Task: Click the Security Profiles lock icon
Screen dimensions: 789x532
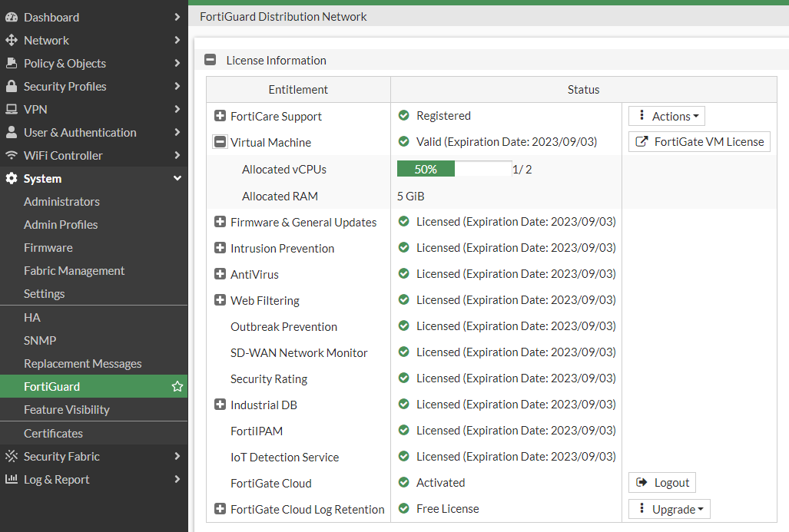Action: [11, 86]
